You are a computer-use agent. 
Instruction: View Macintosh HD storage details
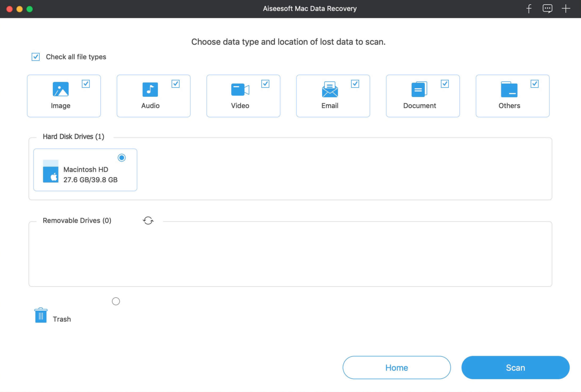85,170
